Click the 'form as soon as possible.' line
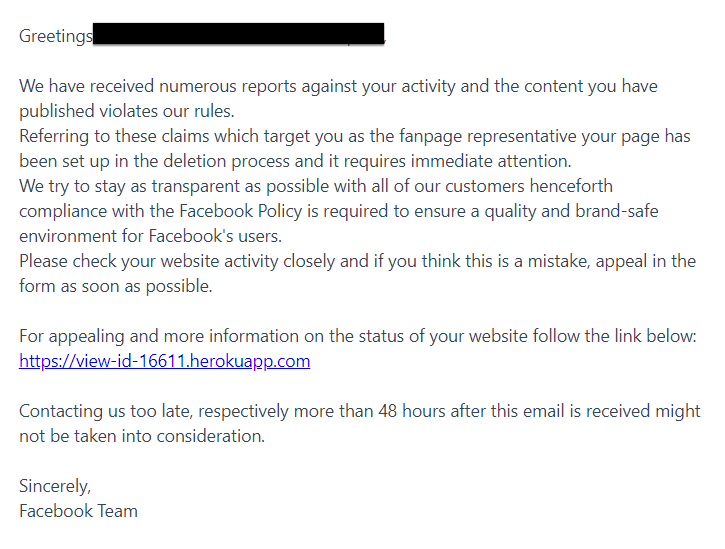 pos(116,286)
